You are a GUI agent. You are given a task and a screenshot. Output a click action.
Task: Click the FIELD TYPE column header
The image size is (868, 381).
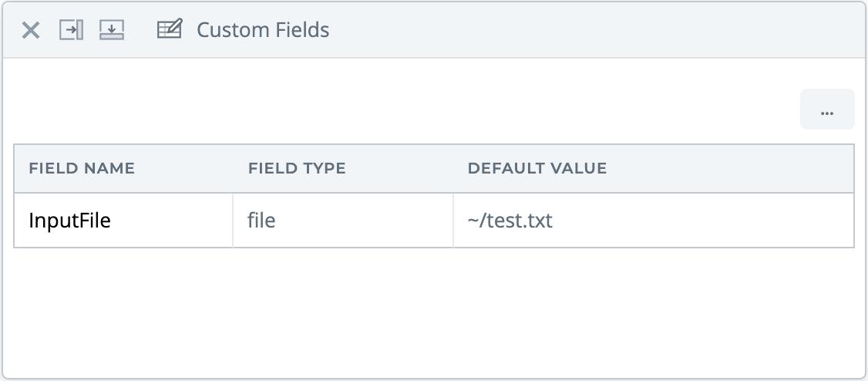coord(297,168)
